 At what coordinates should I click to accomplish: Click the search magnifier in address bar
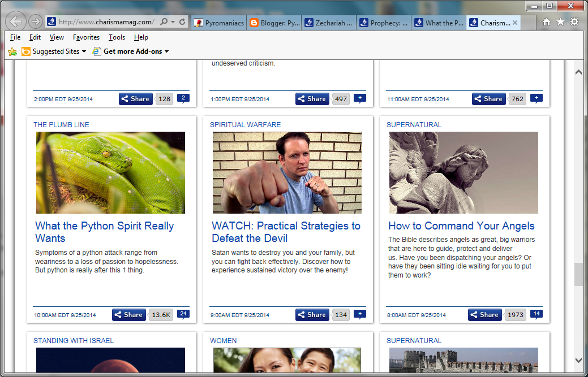pyautogui.click(x=164, y=21)
